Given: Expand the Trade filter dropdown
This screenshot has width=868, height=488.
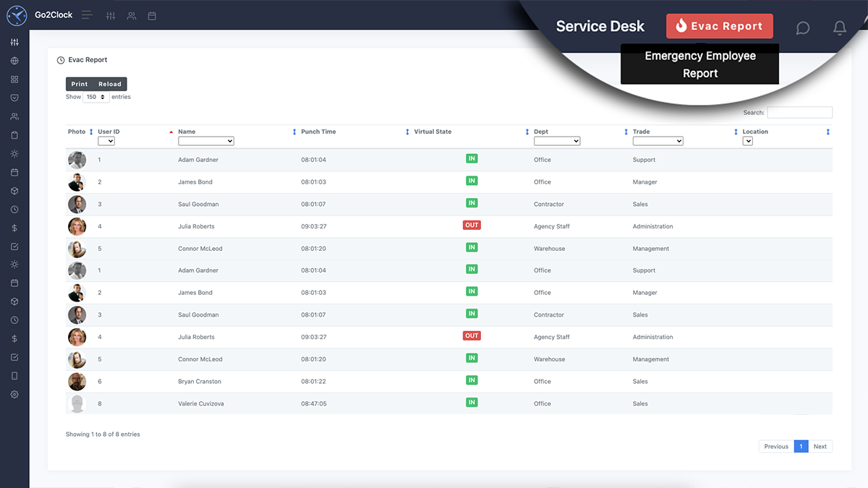Looking at the screenshot, I should tap(658, 141).
